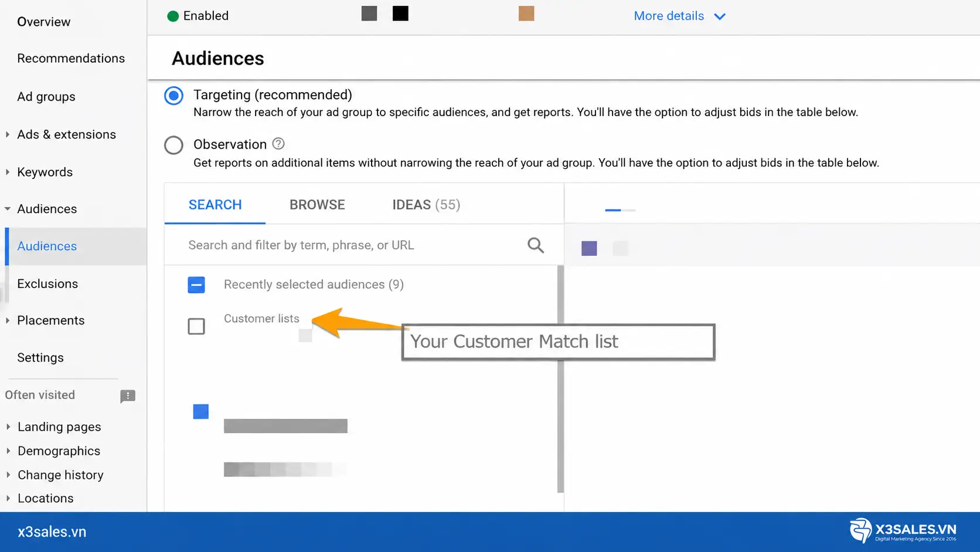Expand the Placements sidebar section
Viewport: 980px width, 552px height.
coord(8,320)
